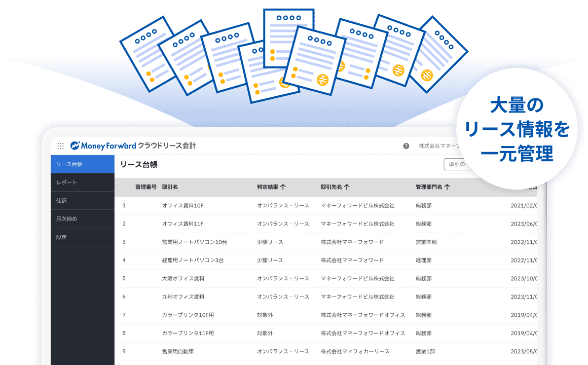Click 対象外 in カラープリンタ10F用 row
The width and height of the screenshot is (588, 365).
(265, 315)
